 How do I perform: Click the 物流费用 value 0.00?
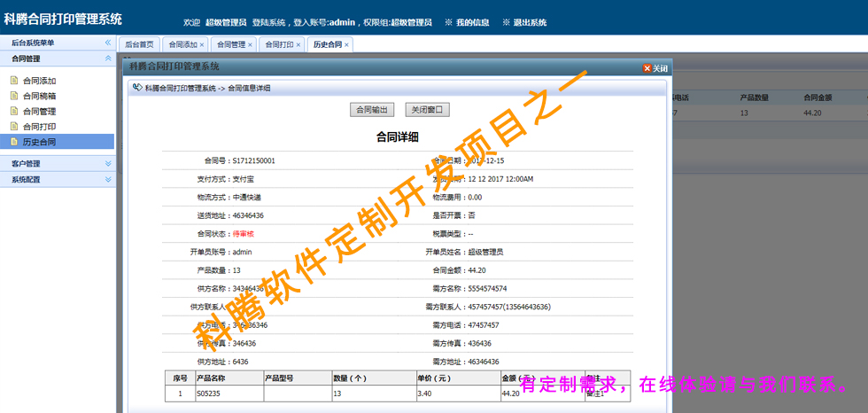(x=475, y=198)
